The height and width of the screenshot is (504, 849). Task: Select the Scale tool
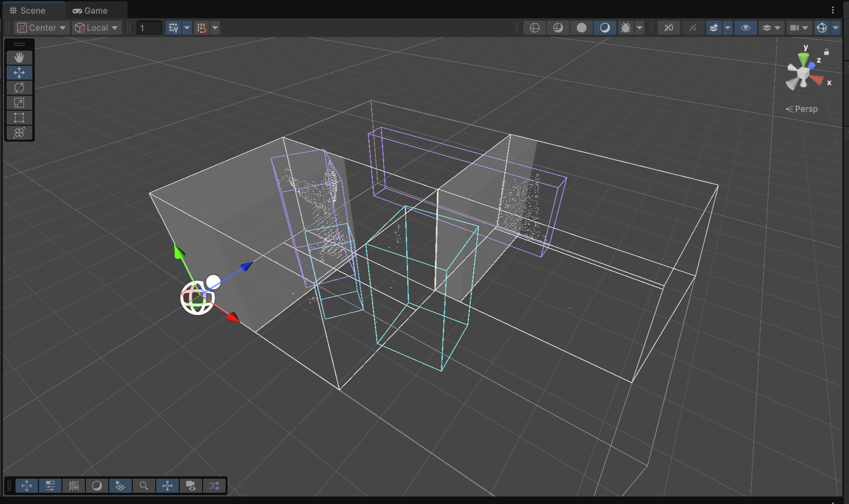pos(19,103)
